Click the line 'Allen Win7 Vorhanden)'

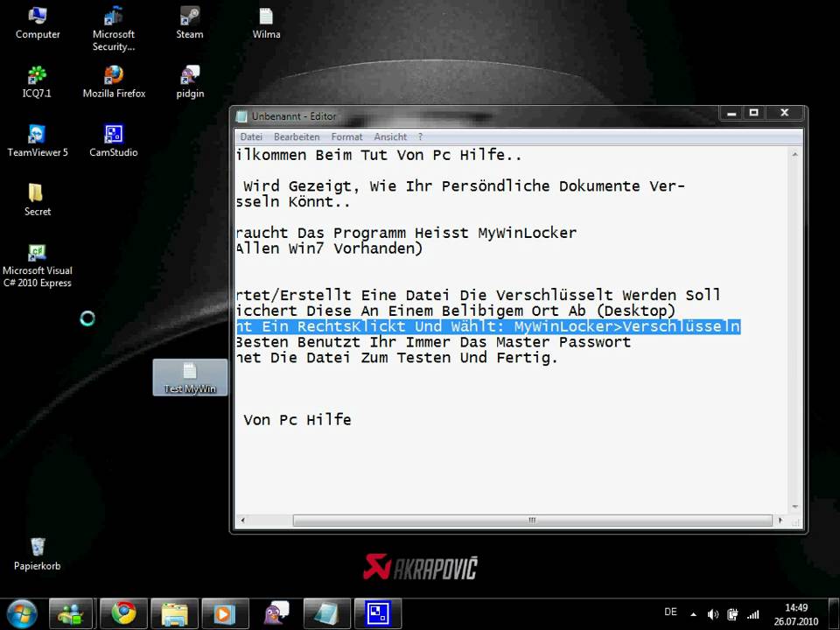tap(330, 248)
